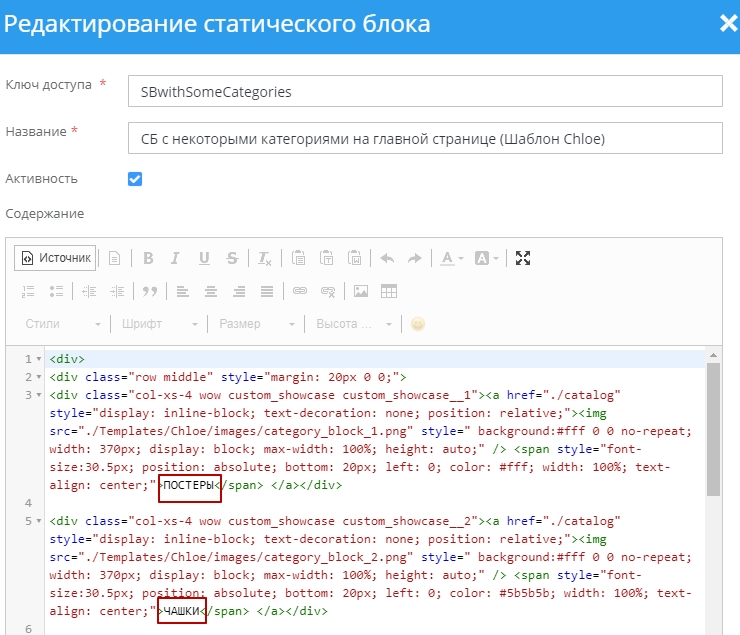This screenshot has height=635, width=740.
Task: Click the Источник source button
Action: [56, 258]
